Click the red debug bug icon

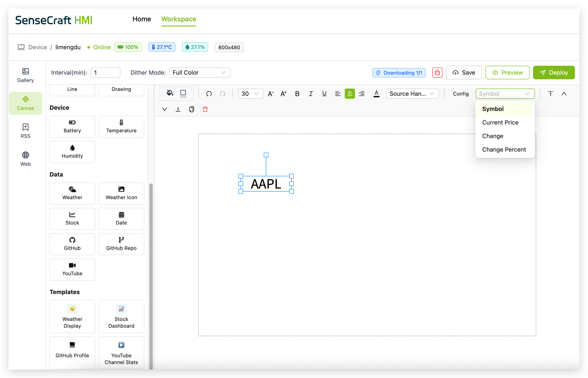click(437, 73)
